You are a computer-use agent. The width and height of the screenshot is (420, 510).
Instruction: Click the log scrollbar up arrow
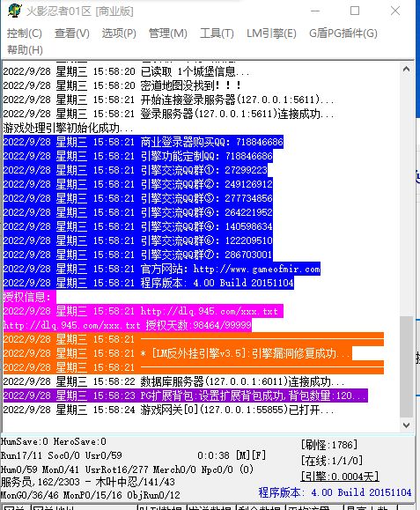[x=406, y=69]
